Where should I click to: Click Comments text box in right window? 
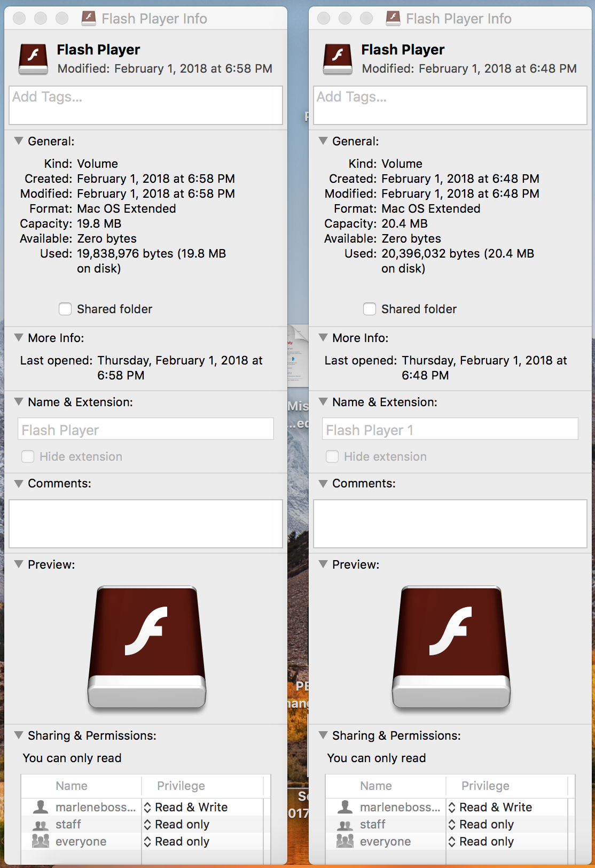pos(450,524)
